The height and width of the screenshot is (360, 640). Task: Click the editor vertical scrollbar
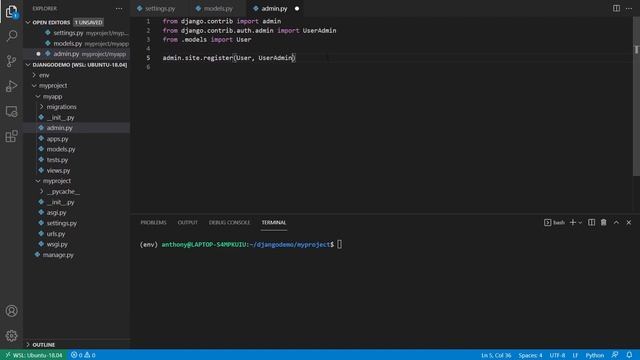(x=636, y=96)
